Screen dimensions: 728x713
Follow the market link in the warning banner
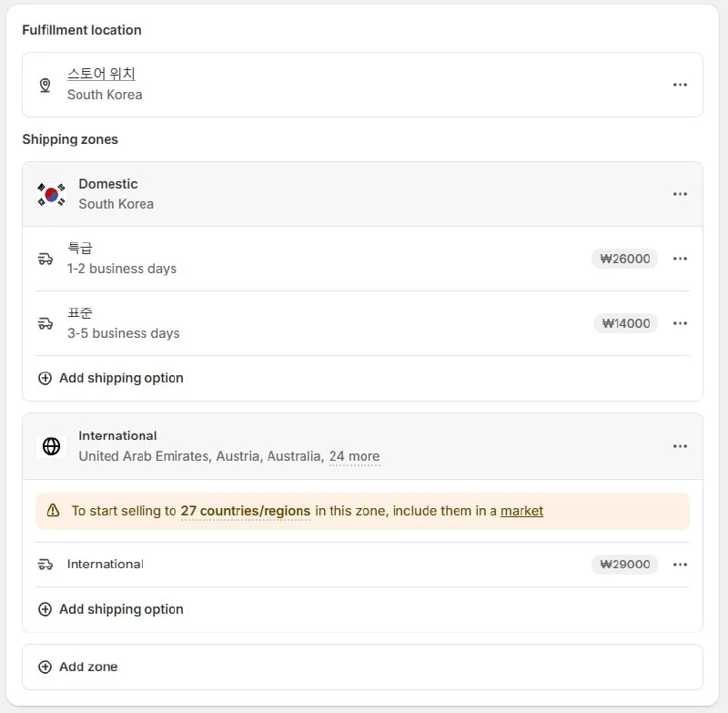[521, 511]
